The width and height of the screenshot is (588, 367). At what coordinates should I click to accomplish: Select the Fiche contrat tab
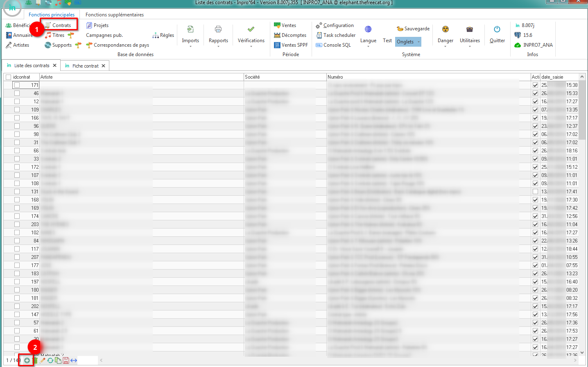(x=85, y=66)
